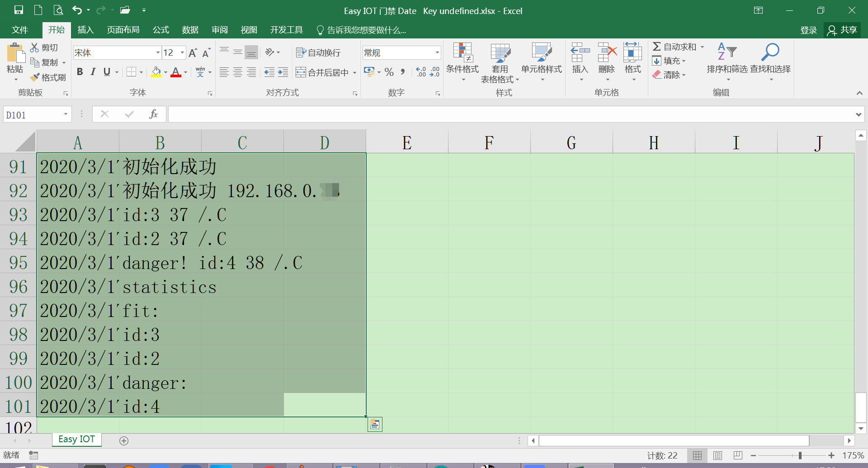Open Cell Styles gallery
868x468 pixels.
pyautogui.click(x=542, y=62)
